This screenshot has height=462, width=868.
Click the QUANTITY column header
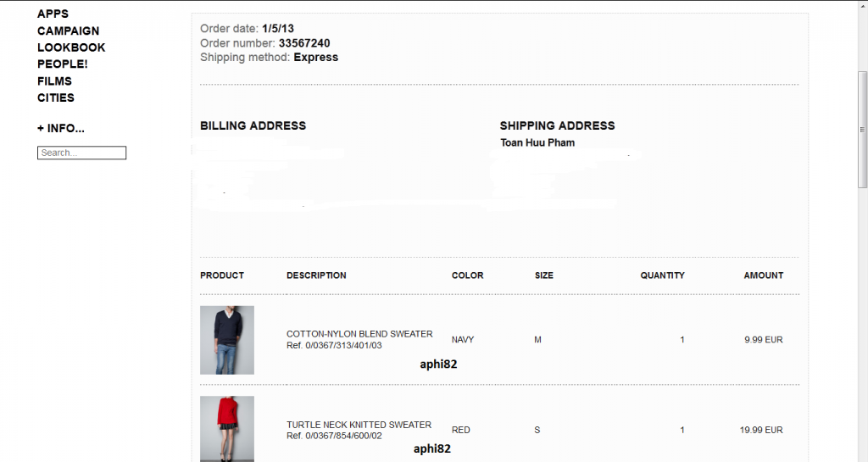coord(662,276)
